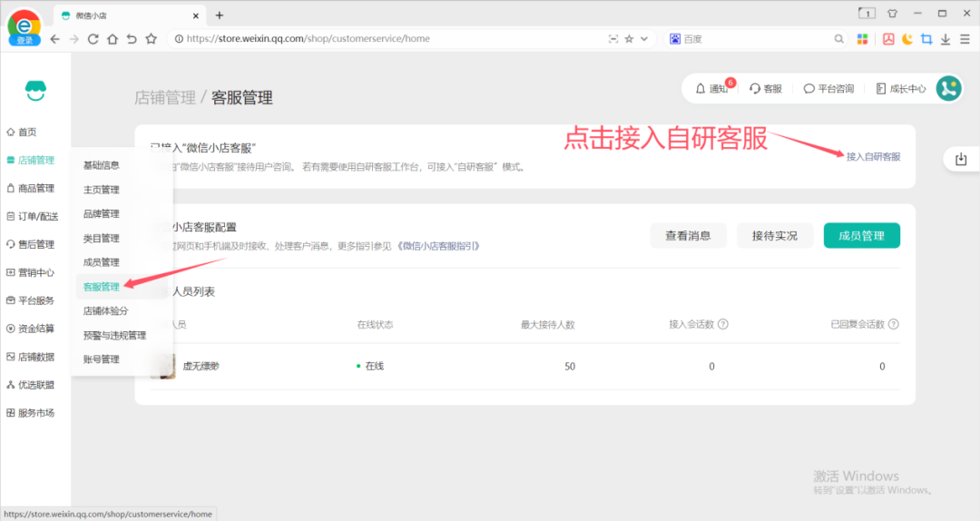This screenshot has width=980, height=521.
Task: Click the browser forward arrow
Action: (73, 39)
